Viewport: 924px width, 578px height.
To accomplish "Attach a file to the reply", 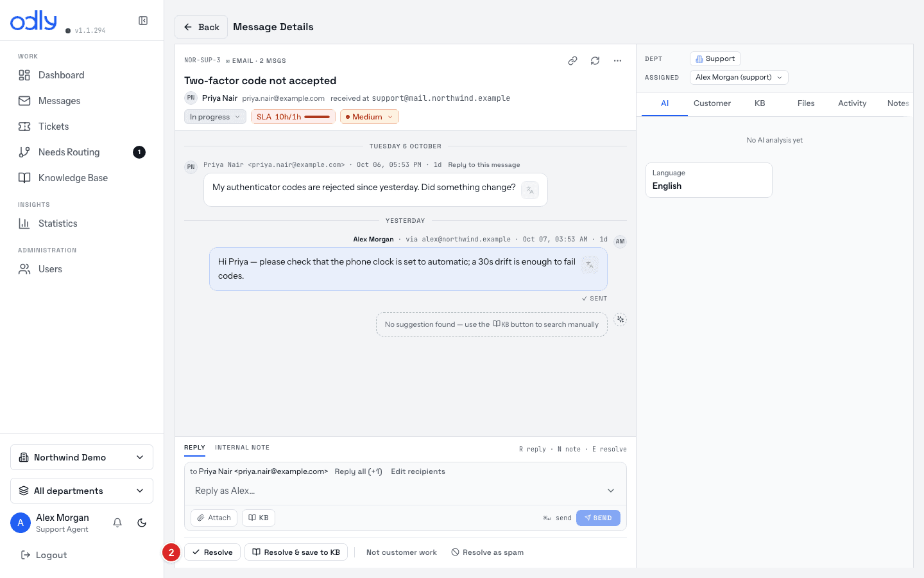I will [x=214, y=518].
